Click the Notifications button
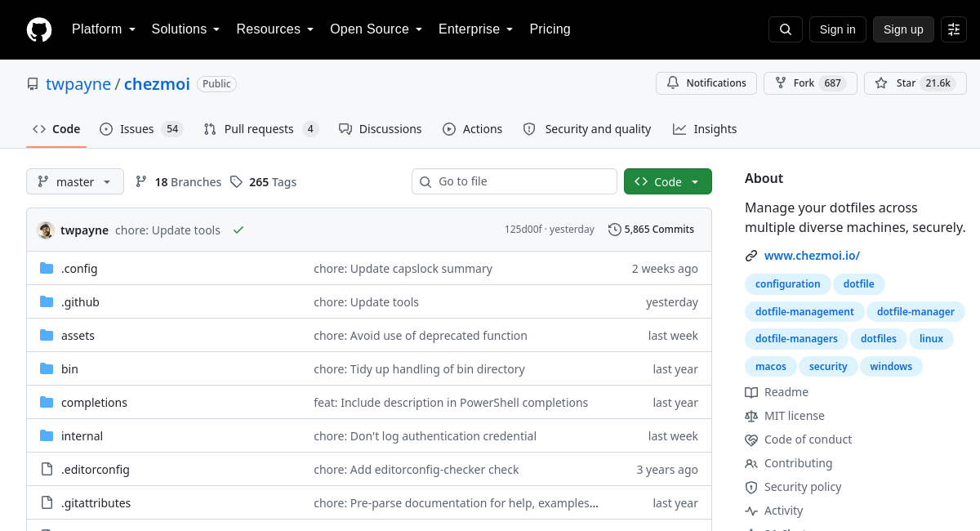This screenshot has width=980, height=531. (706, 83)
